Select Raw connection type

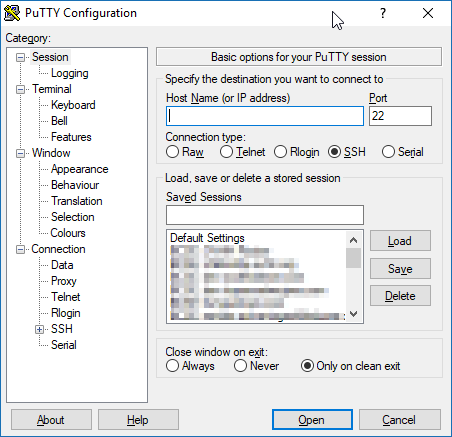[185, 152]
